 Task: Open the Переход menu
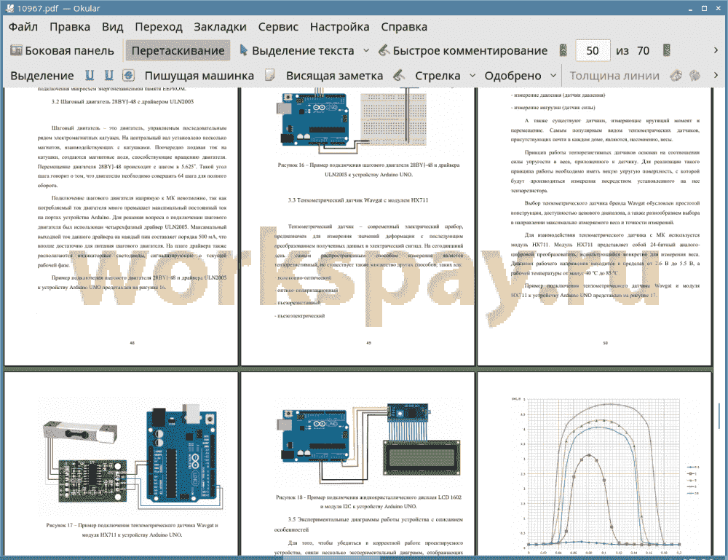point(158,27)
